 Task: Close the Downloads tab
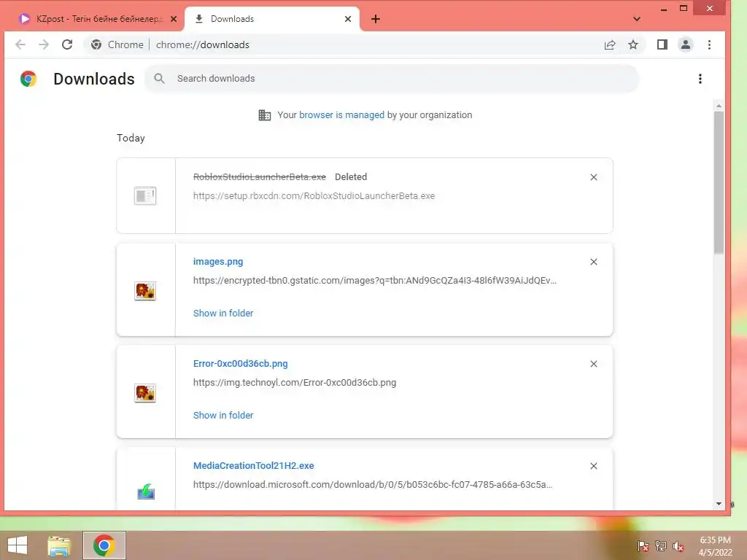348,19
